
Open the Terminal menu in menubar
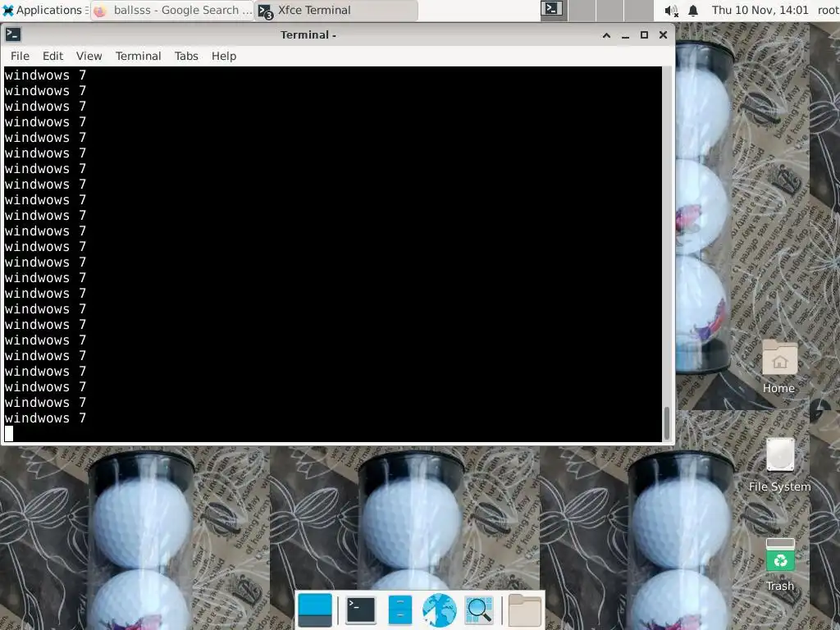(x=138, y=56)
